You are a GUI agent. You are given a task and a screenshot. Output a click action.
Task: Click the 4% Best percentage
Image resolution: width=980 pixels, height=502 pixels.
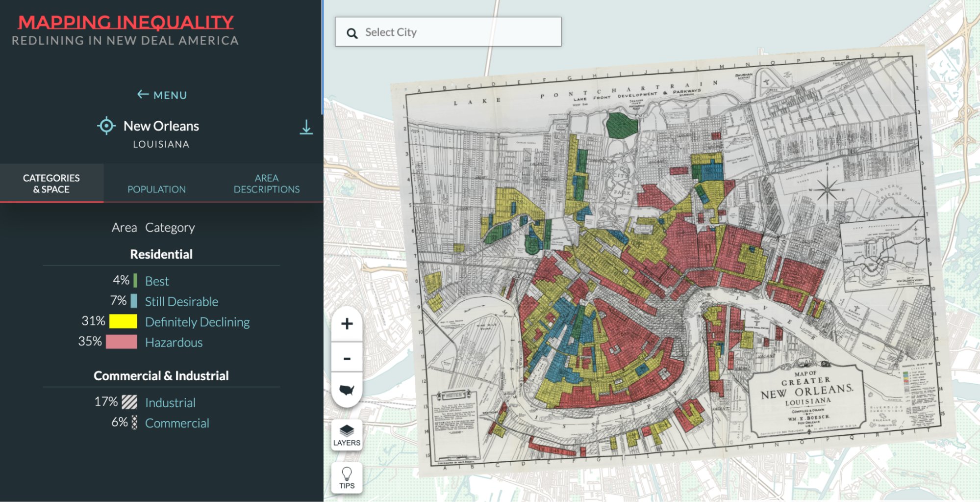tap(121, 280)
